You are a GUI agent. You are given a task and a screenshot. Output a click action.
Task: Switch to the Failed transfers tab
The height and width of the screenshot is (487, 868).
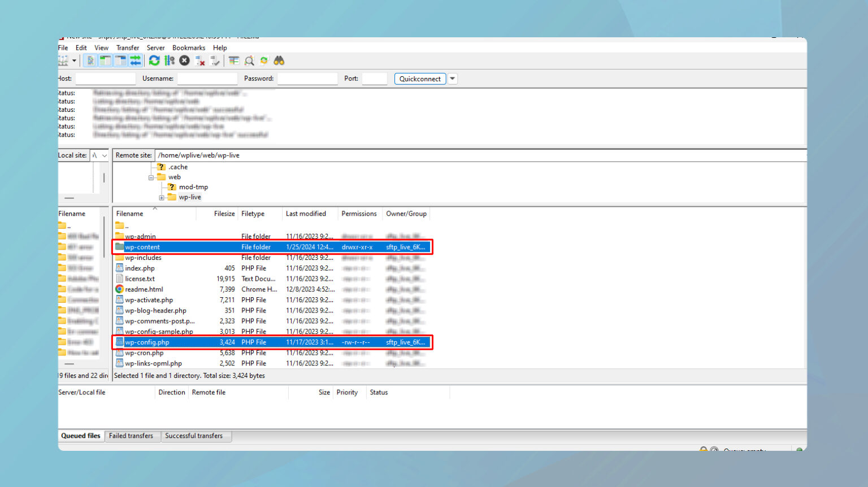[132, 436]
